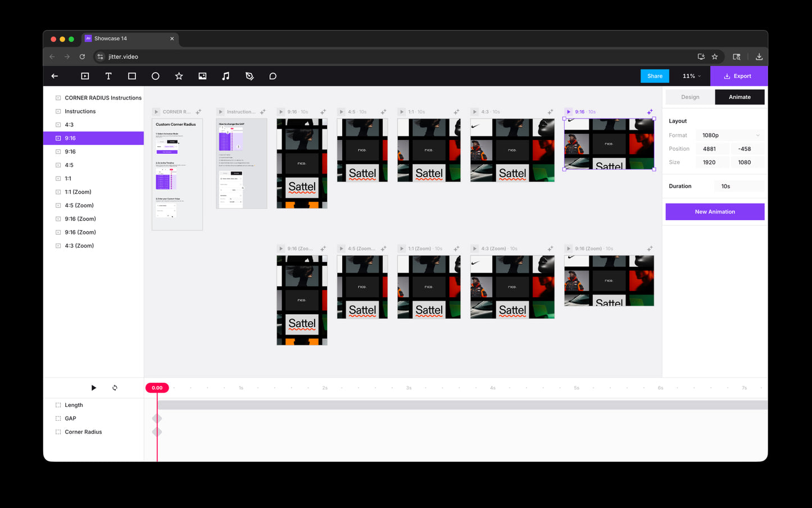The image size is (812, 508).
Task: Select the 1:1 (Zoom) artboard thumbnail
Action: click(x=429, y=287)
